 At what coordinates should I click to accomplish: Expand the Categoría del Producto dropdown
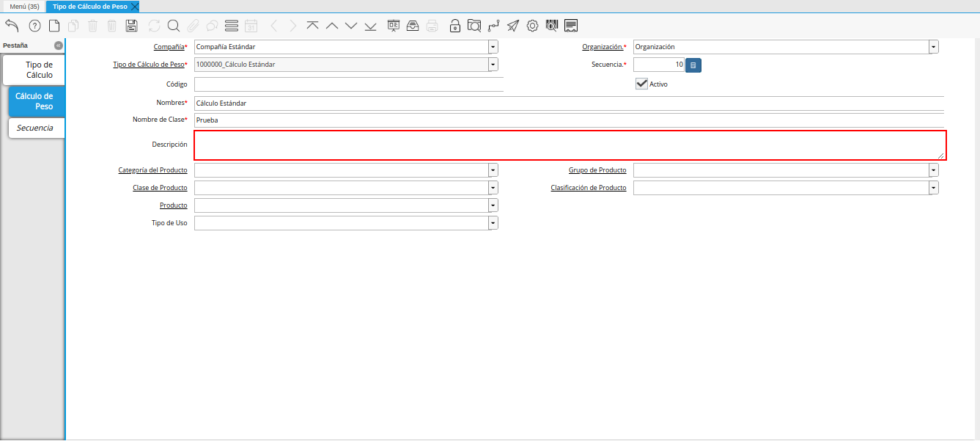[493, 170]
